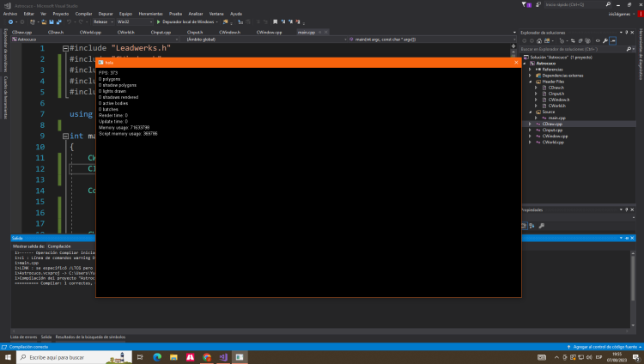
Task: Select CWindow.cpp in Solution Explorer
Action: coord(555,136)
